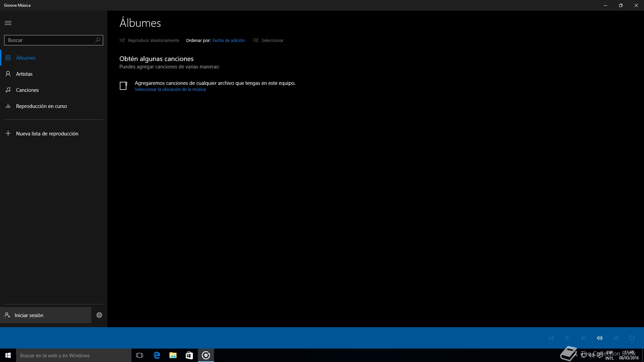Skip to next track in player bar
644x362 pixels.
click(584, 338)
